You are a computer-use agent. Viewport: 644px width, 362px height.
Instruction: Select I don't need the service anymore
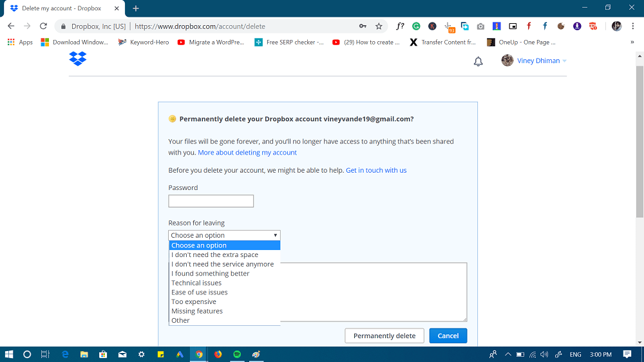pyautogui.click(x=225, y=264)
